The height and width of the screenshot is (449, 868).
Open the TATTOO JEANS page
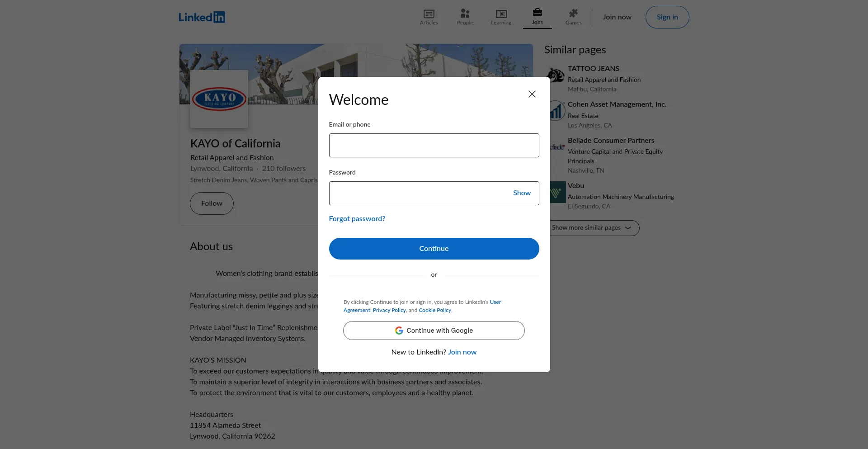593,69
